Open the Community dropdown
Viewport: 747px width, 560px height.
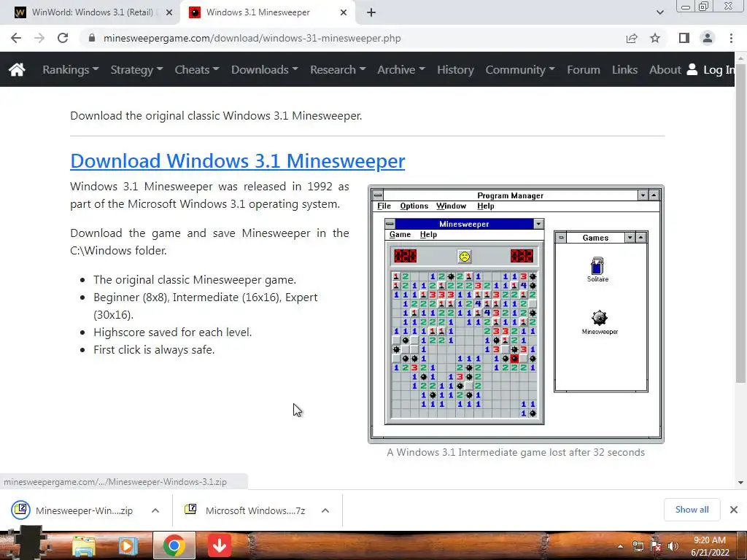520,69
